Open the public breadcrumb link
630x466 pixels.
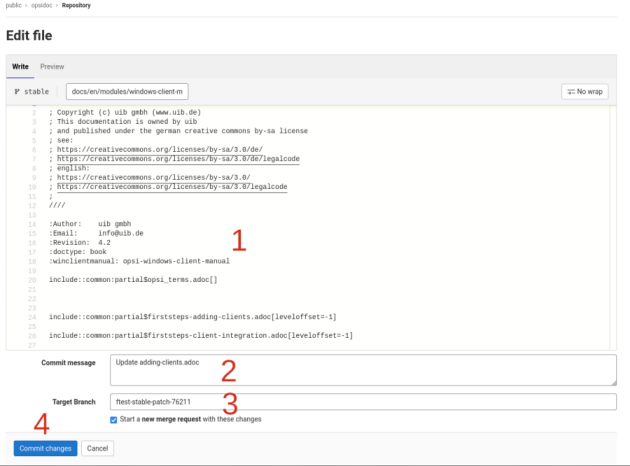pyautogui.click(x=14, y=6)
